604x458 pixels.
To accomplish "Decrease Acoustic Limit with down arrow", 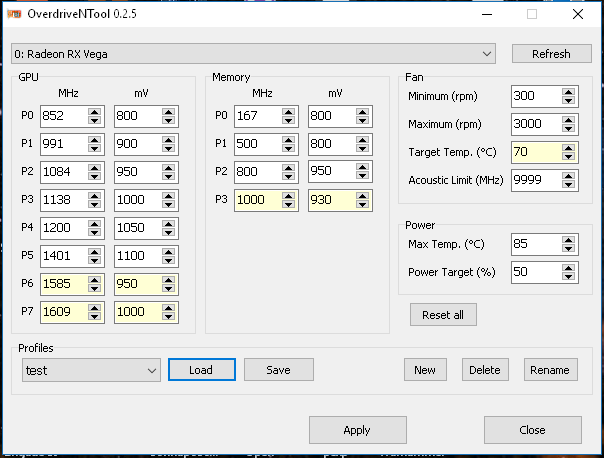I will [568, 185].
